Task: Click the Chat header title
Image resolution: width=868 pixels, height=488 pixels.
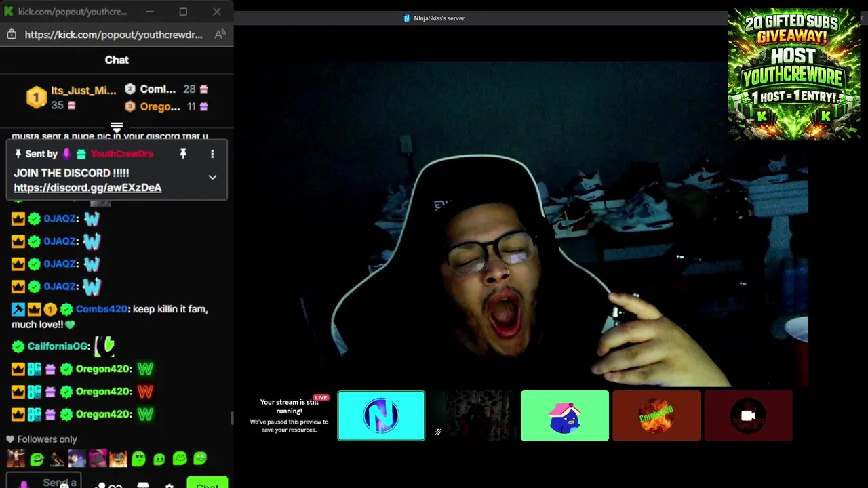Action: point(117,60)
